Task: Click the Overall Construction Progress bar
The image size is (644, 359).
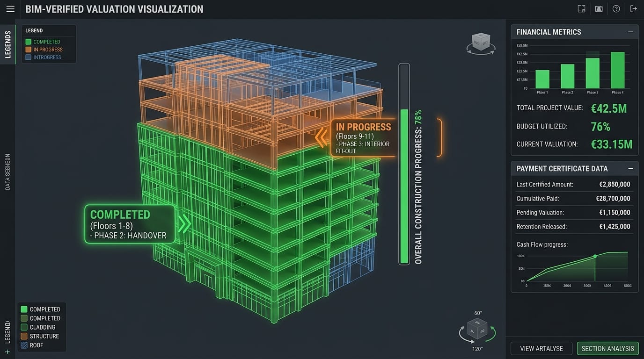Action: tap(404, 164)
